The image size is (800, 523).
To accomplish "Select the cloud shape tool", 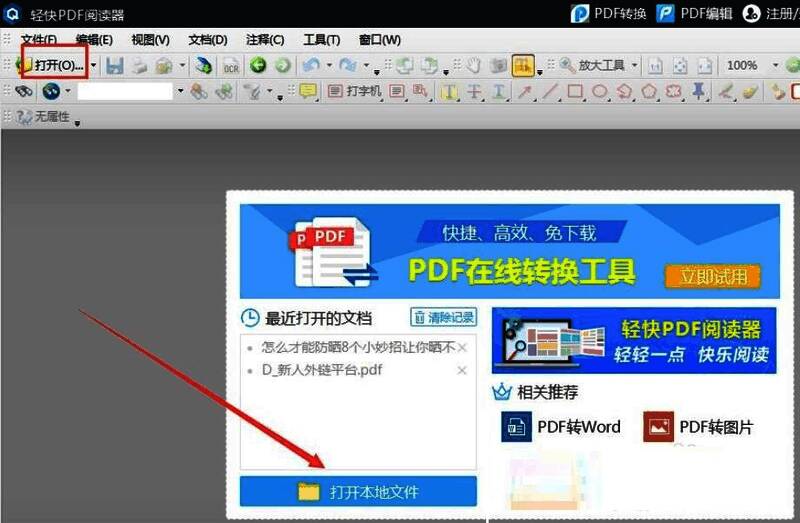I will tap(674, 92).
